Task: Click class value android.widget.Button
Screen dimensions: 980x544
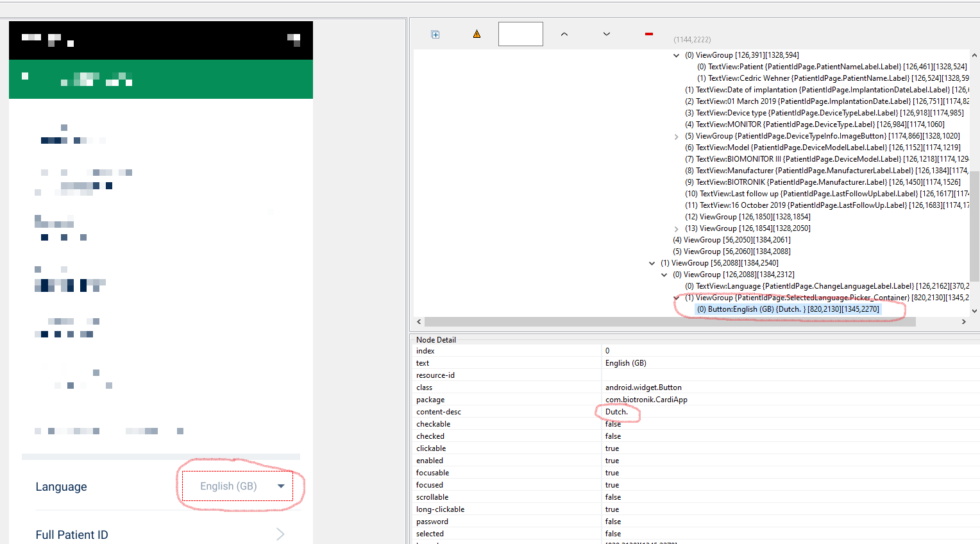Action: click(x=643, y=387)
